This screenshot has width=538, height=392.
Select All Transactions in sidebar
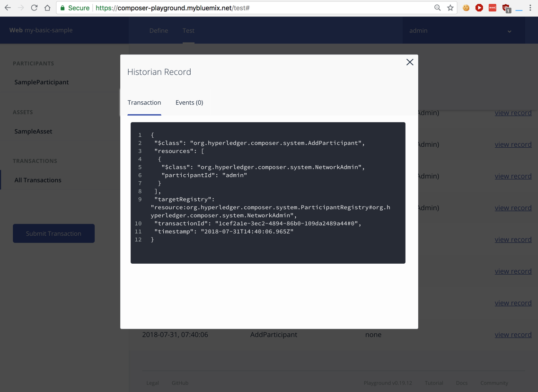pos(38,180)
